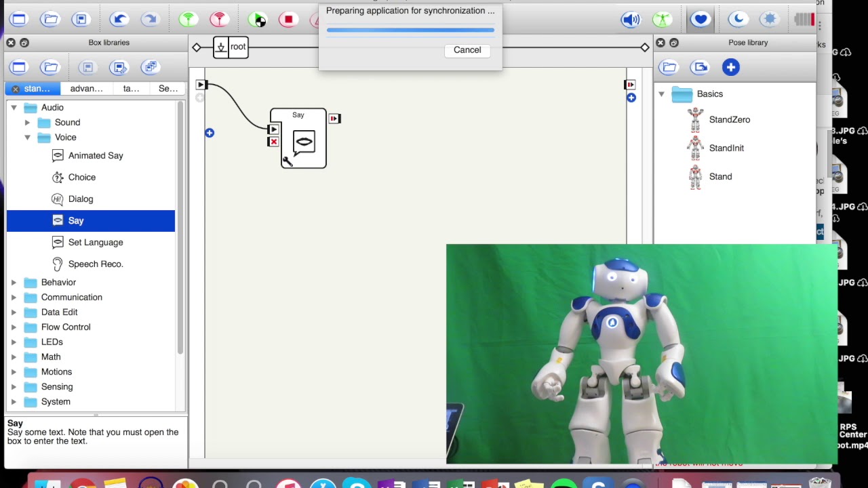Select the Set Language box
868x488 pixels.
coord(91,243)
